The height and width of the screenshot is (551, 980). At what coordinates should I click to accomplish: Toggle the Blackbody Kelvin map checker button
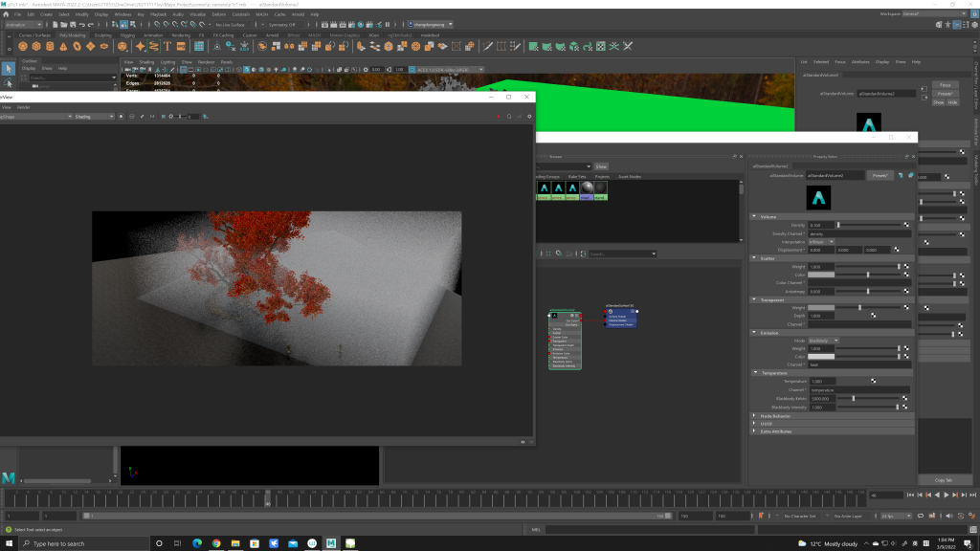(x=906, y=398)
